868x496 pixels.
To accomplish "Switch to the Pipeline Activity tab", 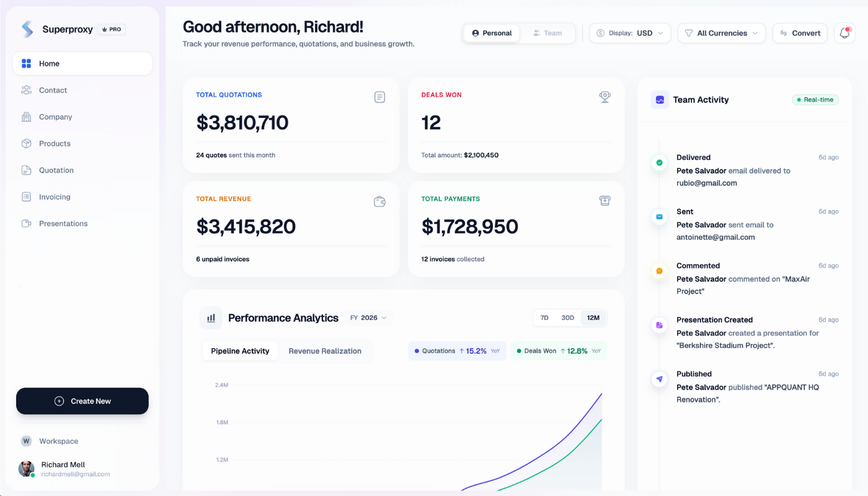I will [240, 351].
